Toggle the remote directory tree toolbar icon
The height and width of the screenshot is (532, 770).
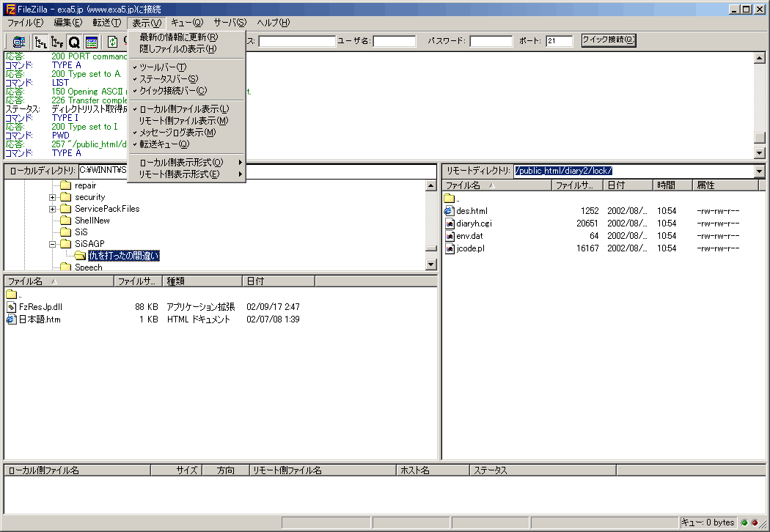click(57, 42)
